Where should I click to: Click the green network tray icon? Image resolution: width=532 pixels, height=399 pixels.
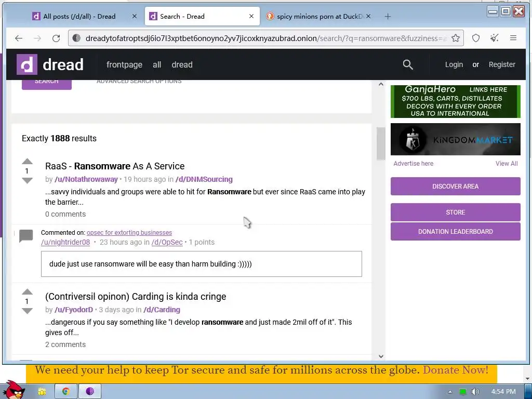pos(463,392)
